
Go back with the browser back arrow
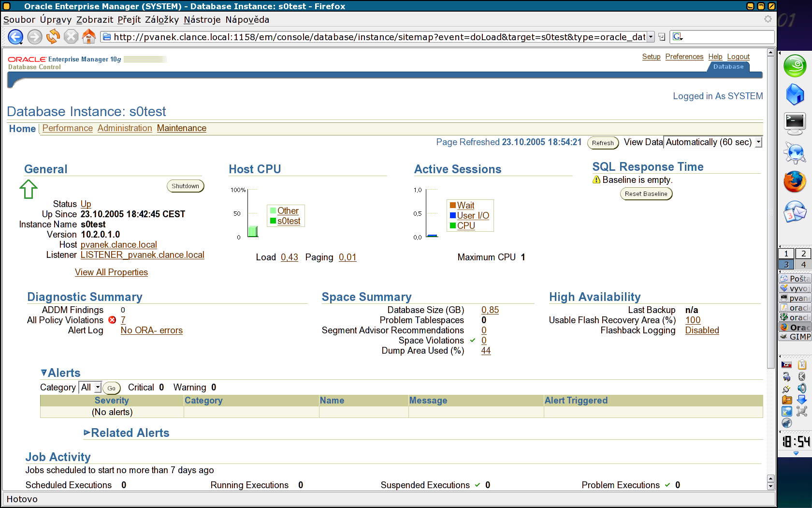(15, 37)
